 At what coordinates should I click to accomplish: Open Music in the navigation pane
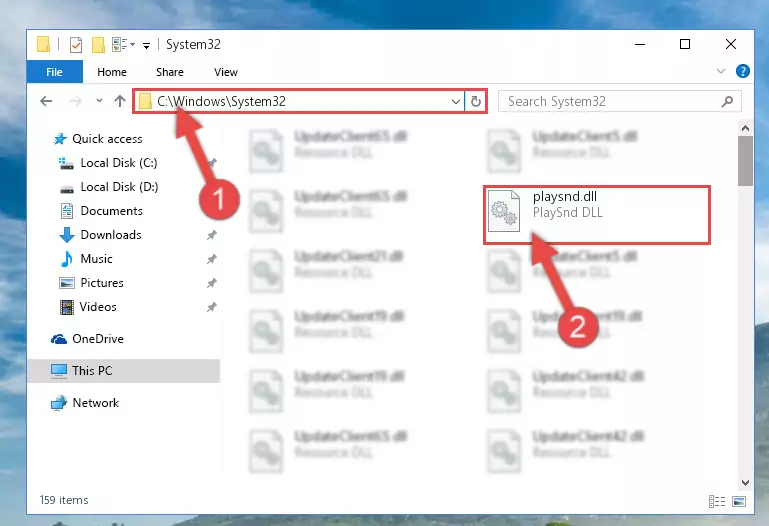pyautogui.click(x=86, y=259)
